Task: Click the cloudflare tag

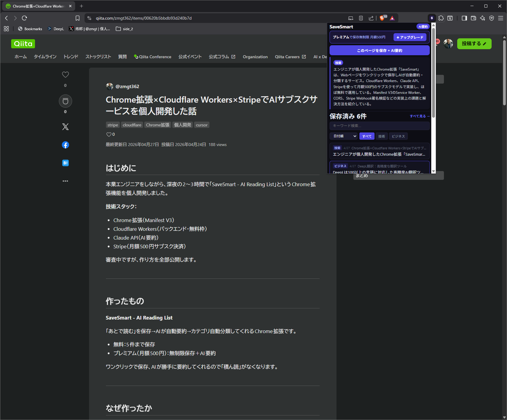Action: (x=132, y=125)
